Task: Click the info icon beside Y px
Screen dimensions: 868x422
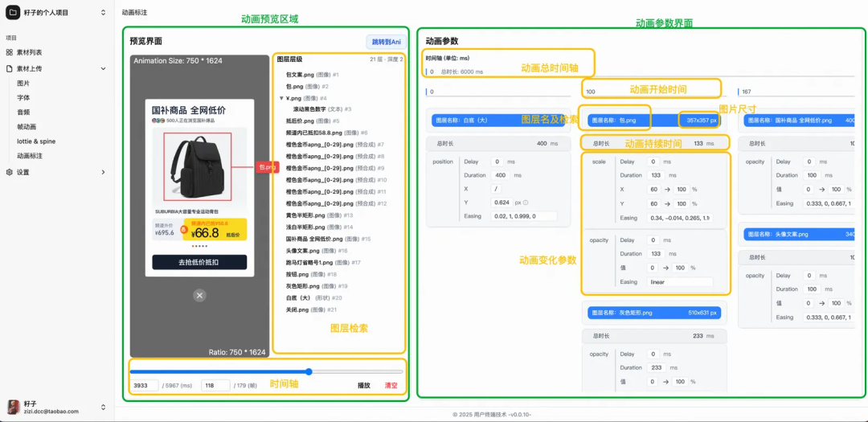Action: pos(526,202)
